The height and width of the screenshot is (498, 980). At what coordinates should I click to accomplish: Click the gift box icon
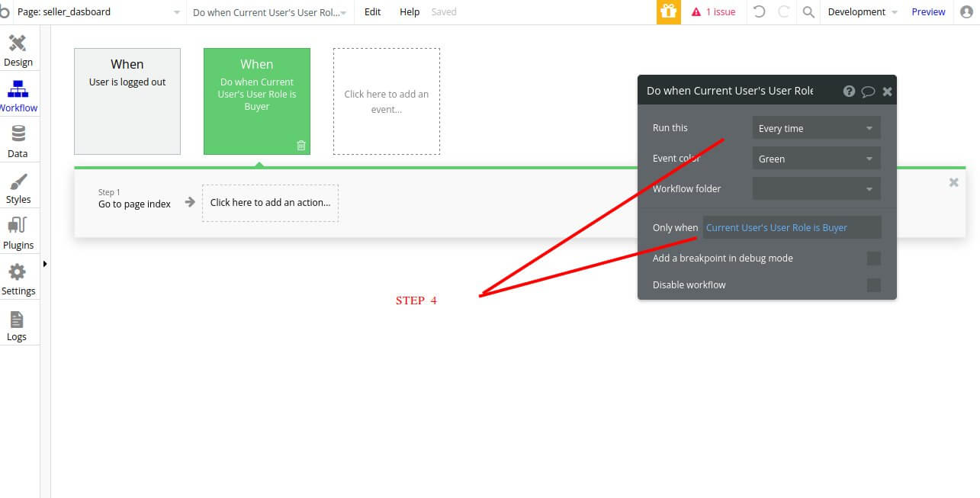(669, 12)
